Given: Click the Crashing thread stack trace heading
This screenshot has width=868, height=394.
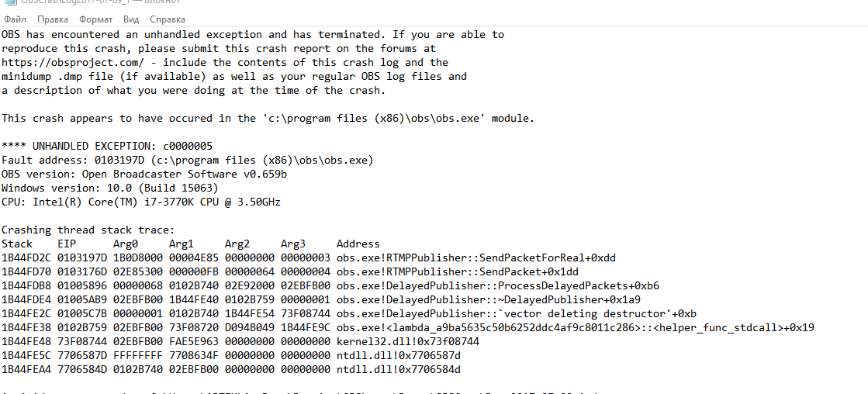Looking at the screenshot, I should (88, 230).
